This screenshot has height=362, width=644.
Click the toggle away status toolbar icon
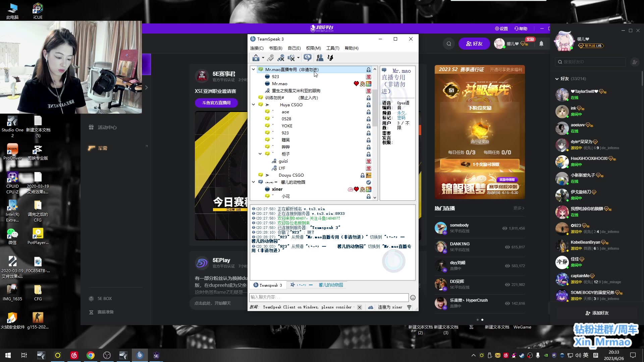[x=270, y=58]
